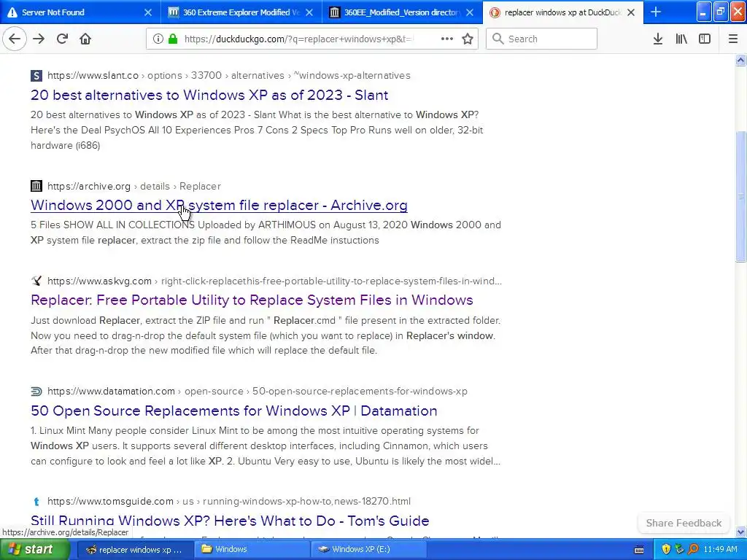
Task: Open 20 best alternatives to Windows XP link
Action: (209, 95)
